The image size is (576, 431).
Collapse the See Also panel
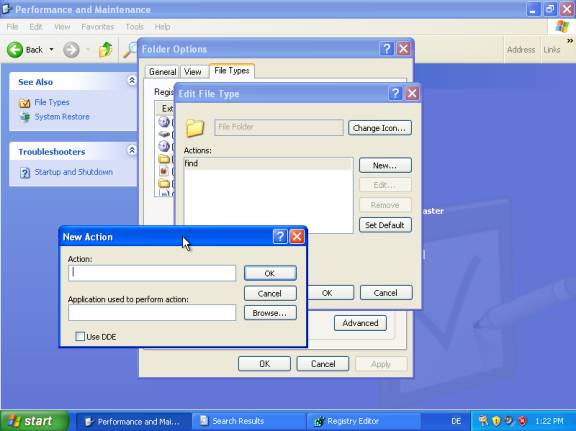pos(132,80)
